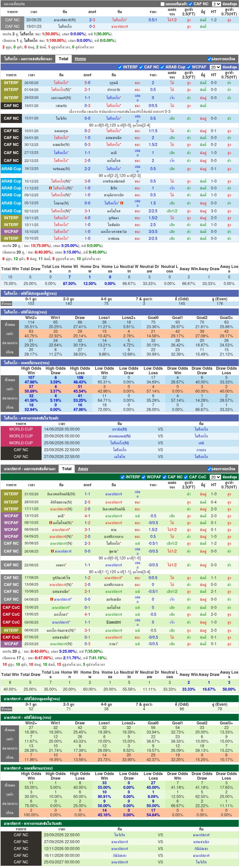This screenshot has height=868, width=239.
Task: Click the red card icon in the 04/08/25 Madagascar row
Action: coord(52,599)
